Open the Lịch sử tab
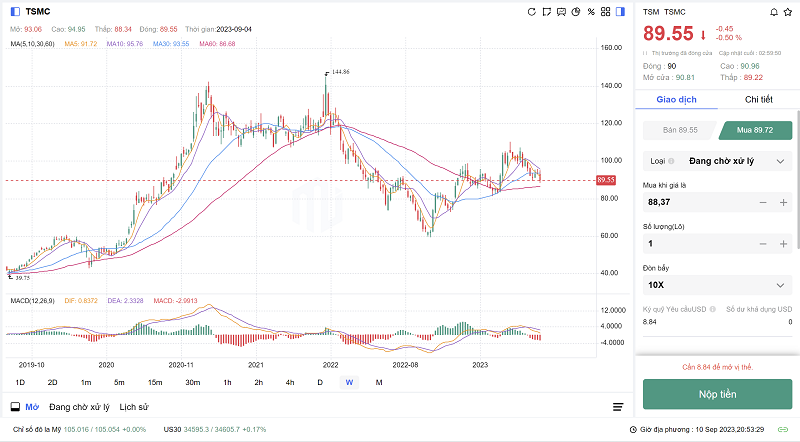 133,407
